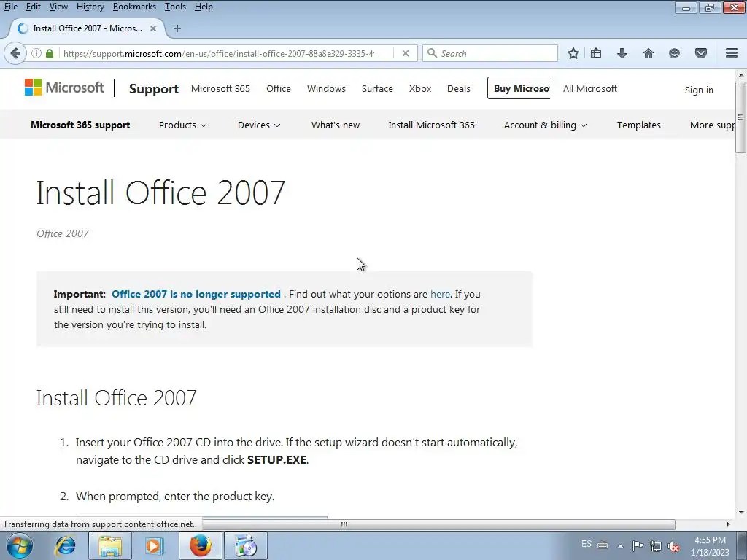Go back using the browser back arrow
Screen dimensions: 747x560
coord(15,53)
